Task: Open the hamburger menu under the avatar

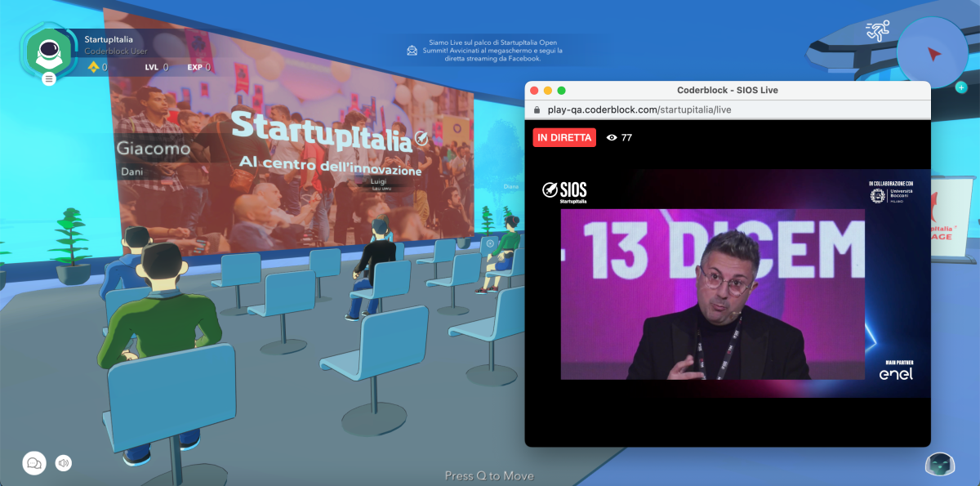Action: click(49, 78)
